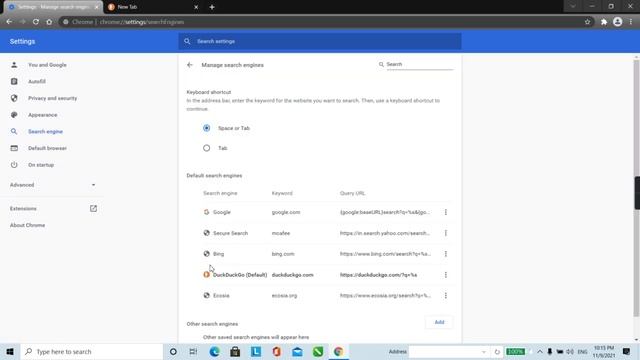Open more actions for Secure Search engine
Viewport: 640px width, 360px height.
pyautogui.click(x=446, y=233)
